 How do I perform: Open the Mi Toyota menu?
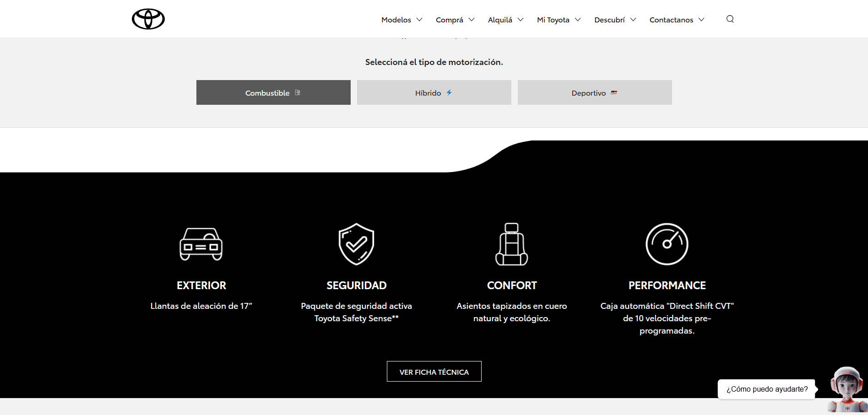553,20
